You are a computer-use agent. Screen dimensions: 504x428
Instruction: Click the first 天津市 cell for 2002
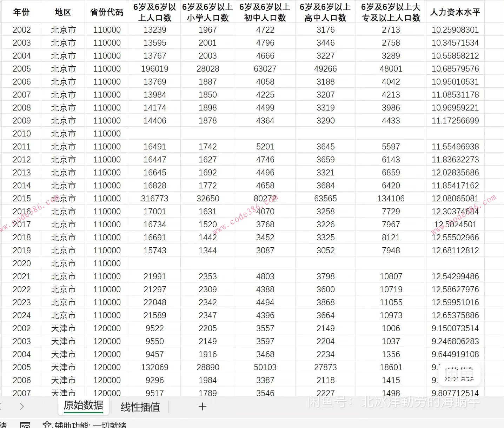(x=63, y=328)
